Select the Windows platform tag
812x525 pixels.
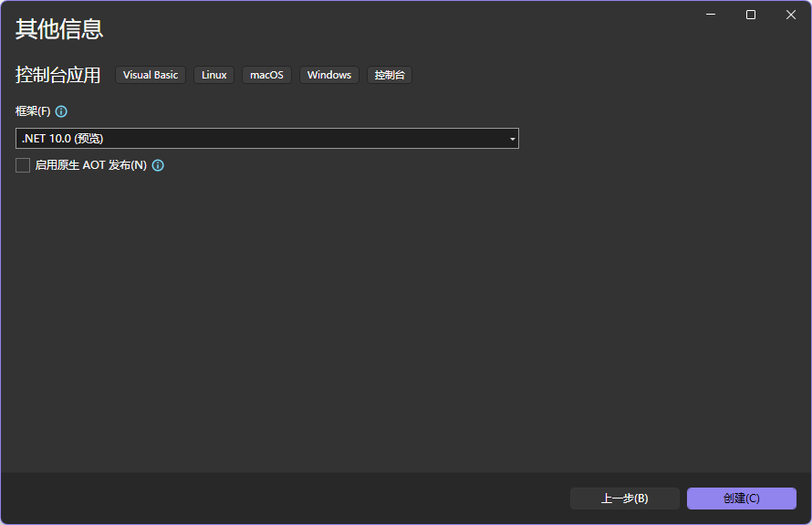pos(329,75)
